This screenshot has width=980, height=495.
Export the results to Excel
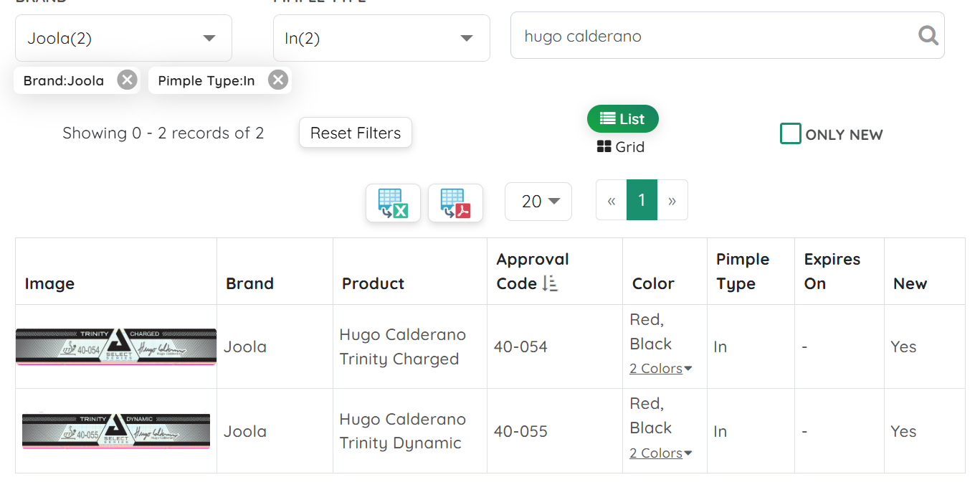[x=393, y=203]
